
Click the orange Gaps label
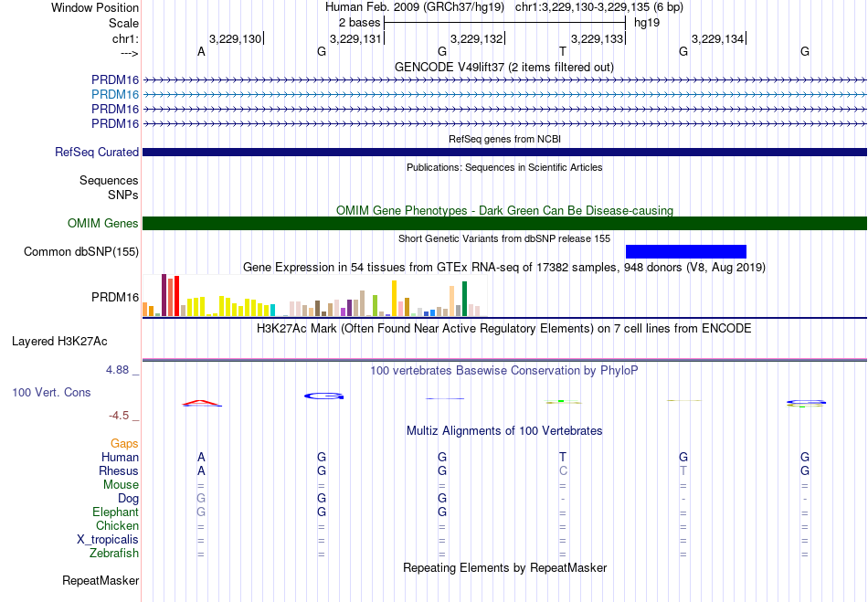pyautogui.click(x=124, y=443)
